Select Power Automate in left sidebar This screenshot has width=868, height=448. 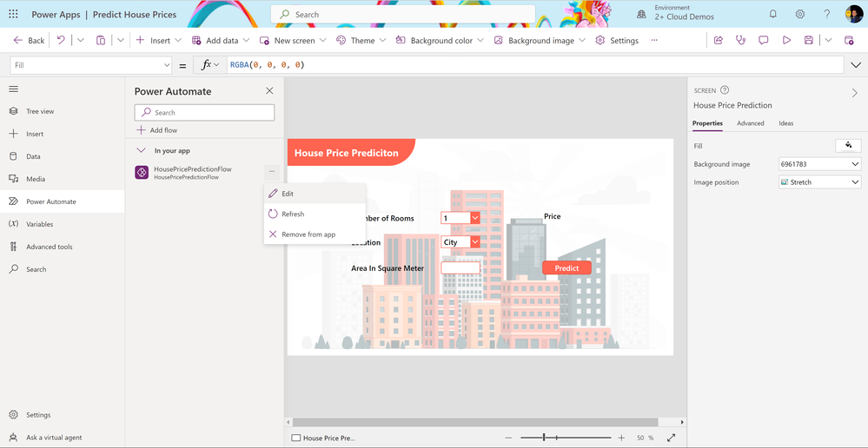click(62, 201)
